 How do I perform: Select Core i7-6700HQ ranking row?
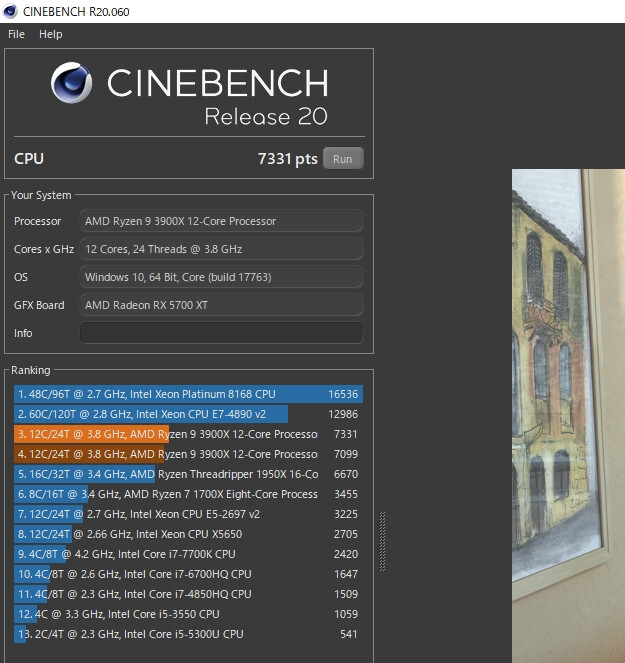188,574
